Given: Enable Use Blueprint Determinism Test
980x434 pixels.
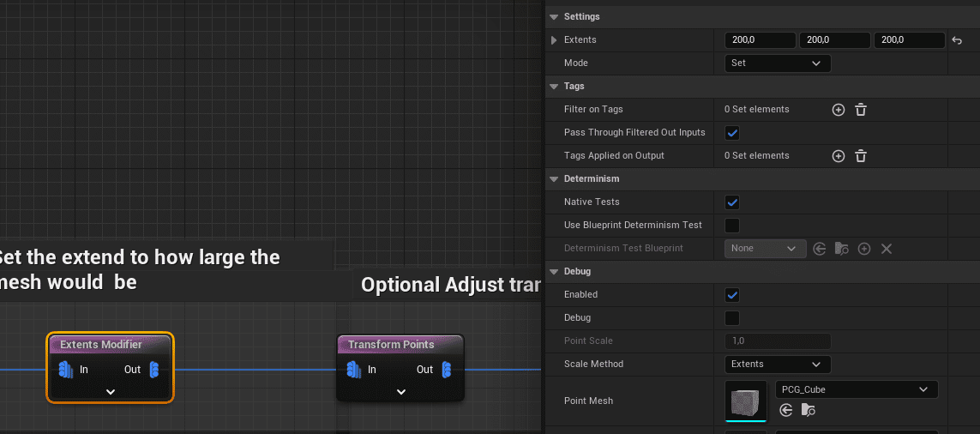Looking at the screenshot, I should [732, 225].
